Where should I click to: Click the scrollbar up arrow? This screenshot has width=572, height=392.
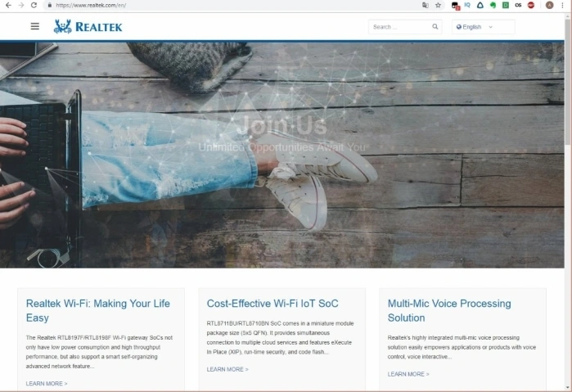[568, 16]
